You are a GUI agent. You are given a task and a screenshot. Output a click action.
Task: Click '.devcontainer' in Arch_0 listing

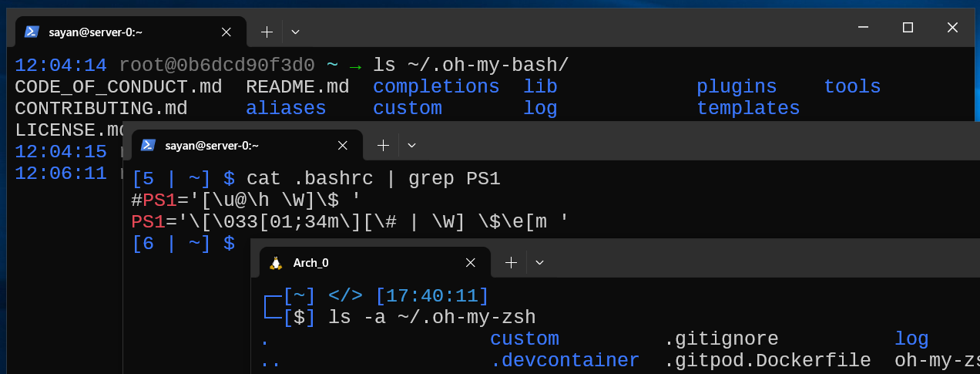click(x=565, y=361)
